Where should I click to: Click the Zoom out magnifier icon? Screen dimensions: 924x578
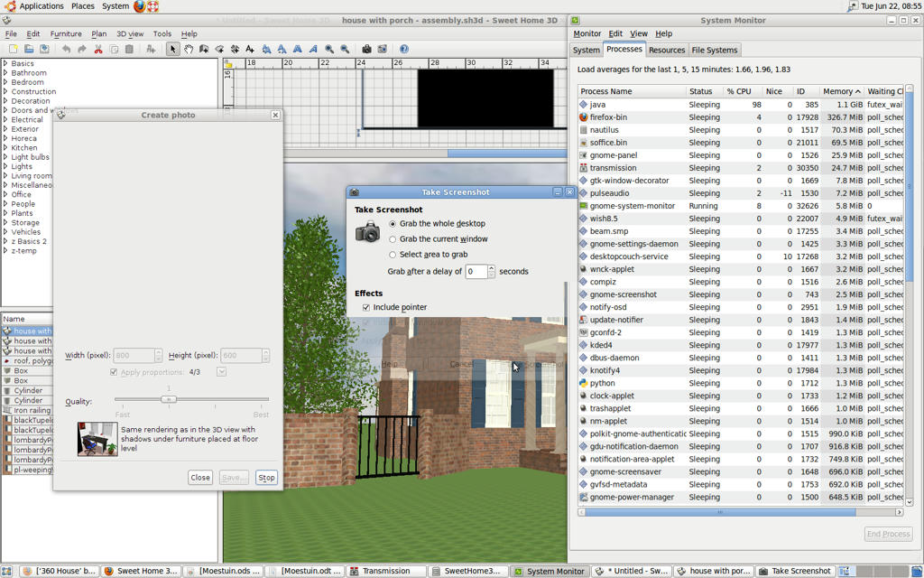click(x=345, y=49)
